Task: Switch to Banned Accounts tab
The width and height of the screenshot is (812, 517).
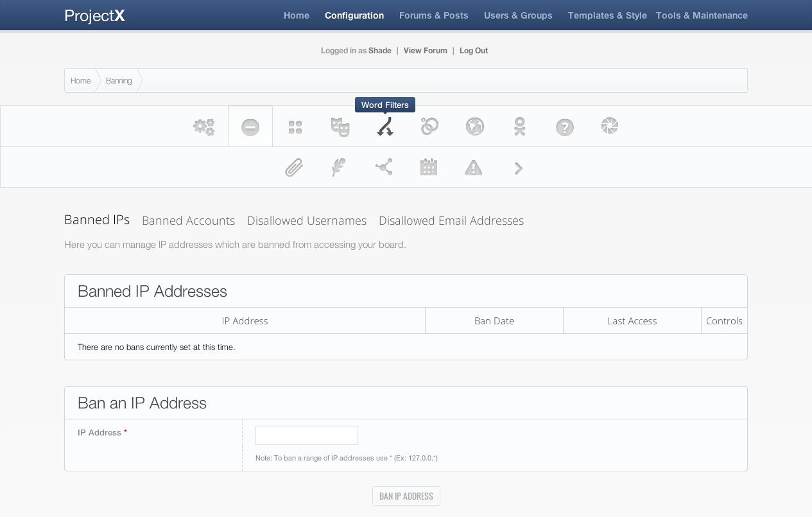Action: tap(188, 221)
